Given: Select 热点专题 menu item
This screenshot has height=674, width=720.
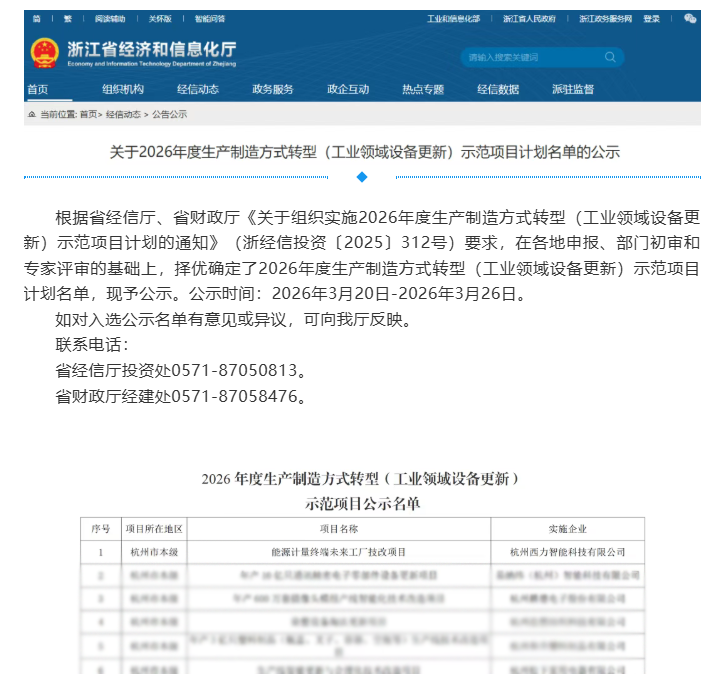Looking at the screenshot, I should click(423, 89).
